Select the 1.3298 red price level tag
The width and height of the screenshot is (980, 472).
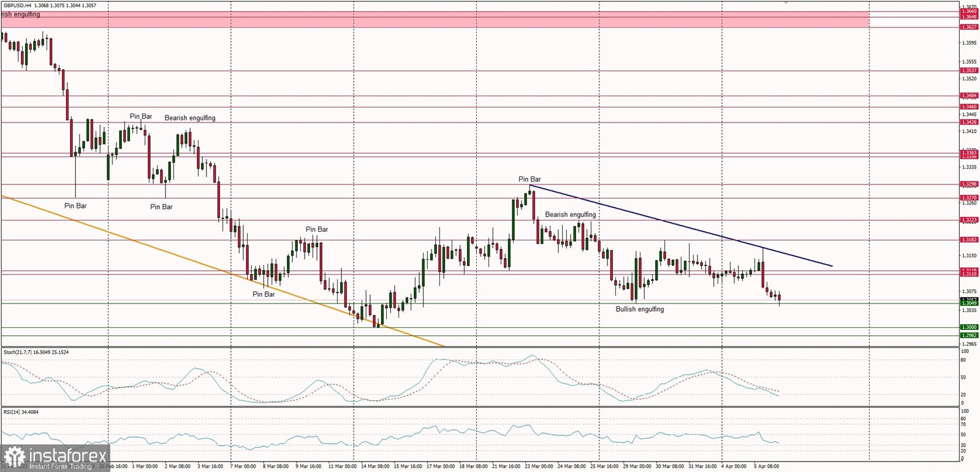pyautogui.click(x=968, y=184)
